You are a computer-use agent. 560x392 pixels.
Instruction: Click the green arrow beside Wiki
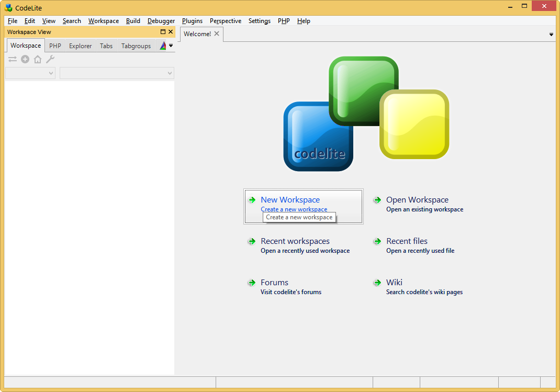[x=377, y=283]
